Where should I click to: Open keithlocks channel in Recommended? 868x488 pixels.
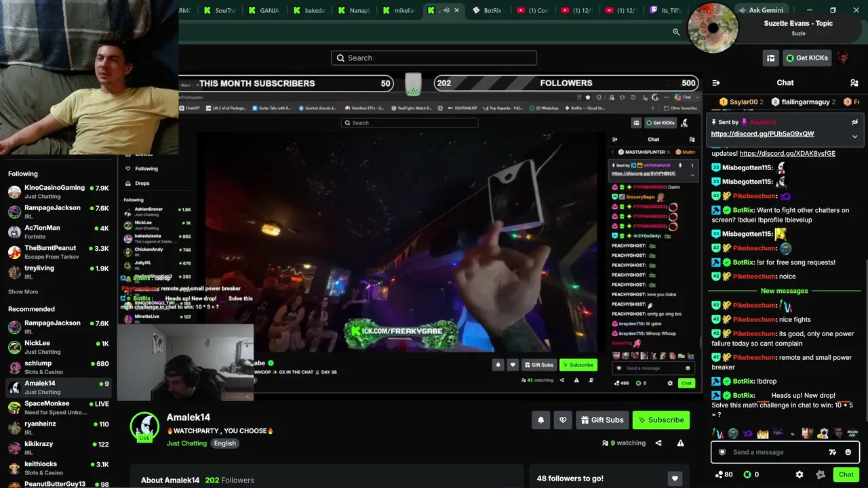tap(58, 468)
